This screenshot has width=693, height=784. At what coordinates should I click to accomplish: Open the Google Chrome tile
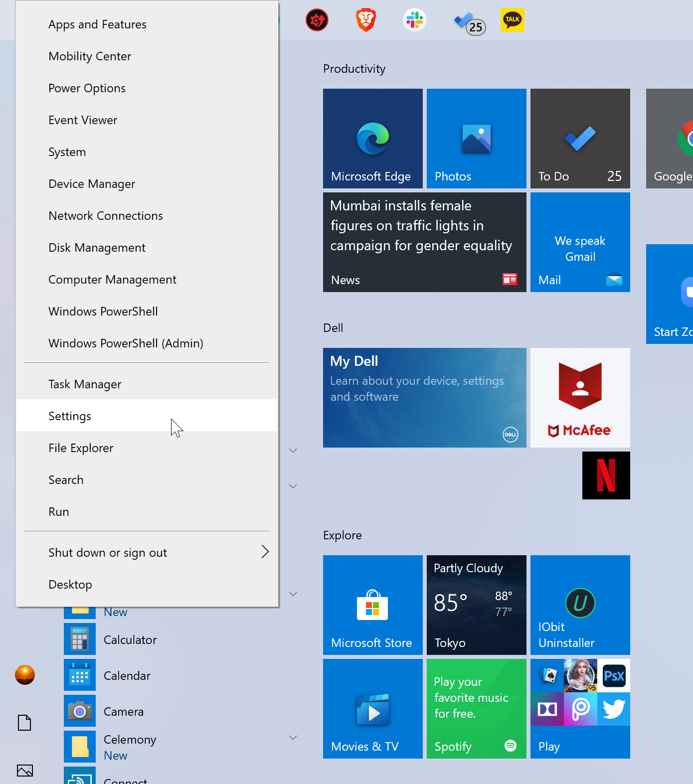click(670, 139)
